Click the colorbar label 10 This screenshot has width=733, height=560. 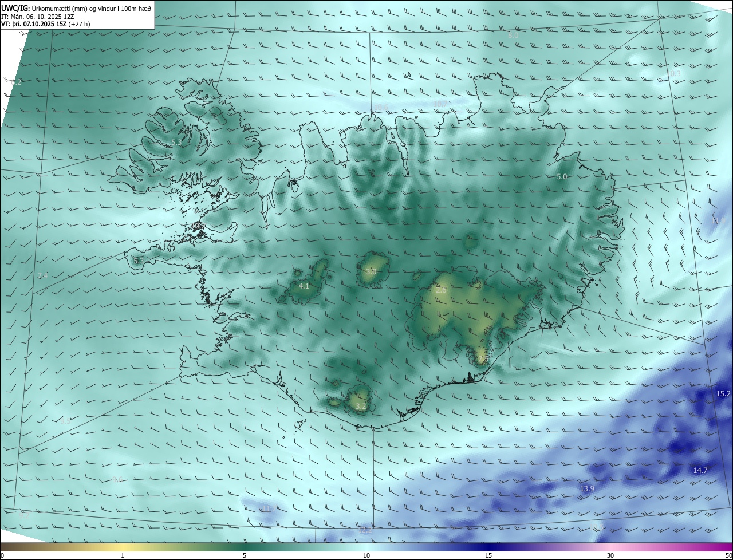tap(366, 555)
